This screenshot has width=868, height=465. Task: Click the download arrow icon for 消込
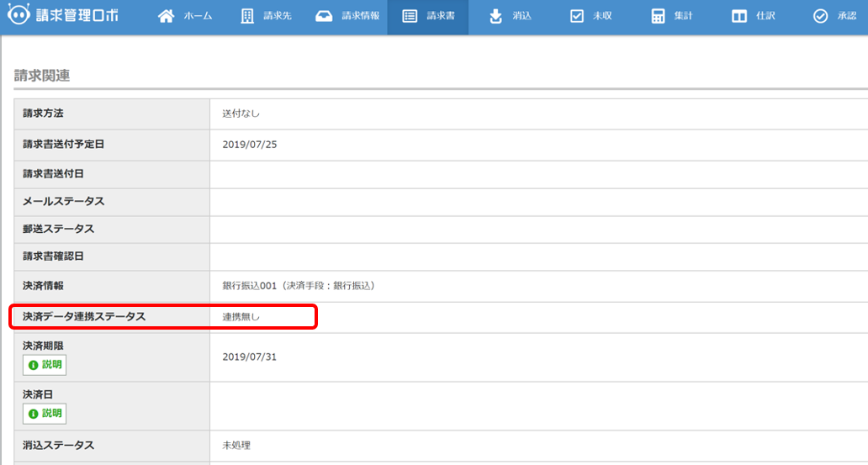[495, 17]
